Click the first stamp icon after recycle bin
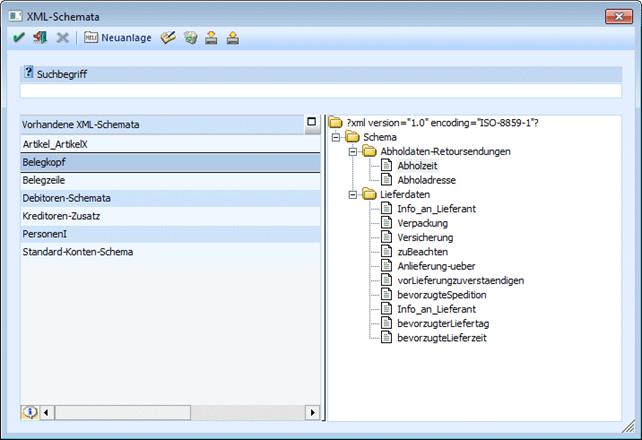The width and height of the screenshot is (642, 440). pos(211,38)
